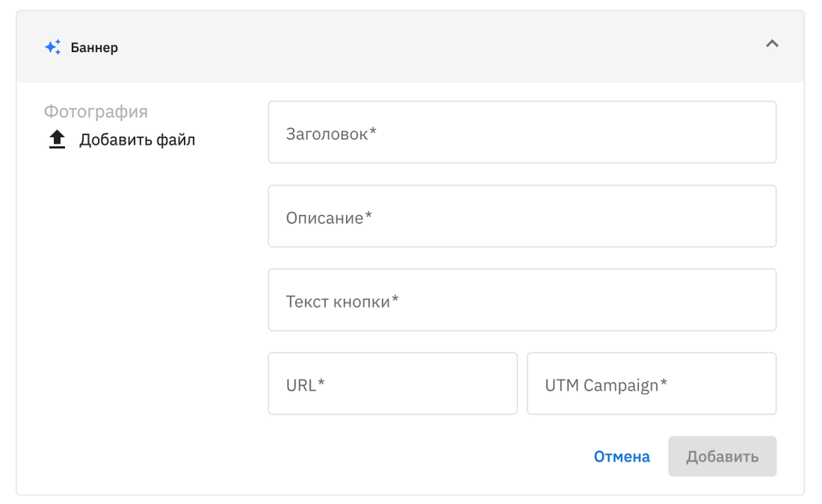Click the Заголовок* placeholder text
The image size is (822, 504).
click(x=331, y=134)
